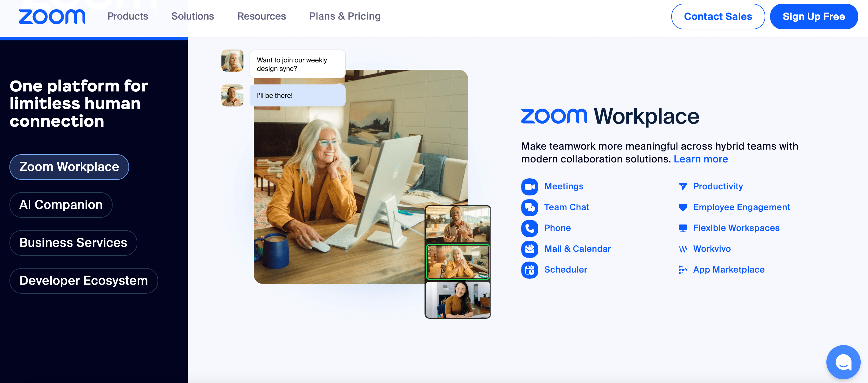Click the Employee Engagement icon
Viewport: 868px width, 383px height.
(x=683, y=206)
